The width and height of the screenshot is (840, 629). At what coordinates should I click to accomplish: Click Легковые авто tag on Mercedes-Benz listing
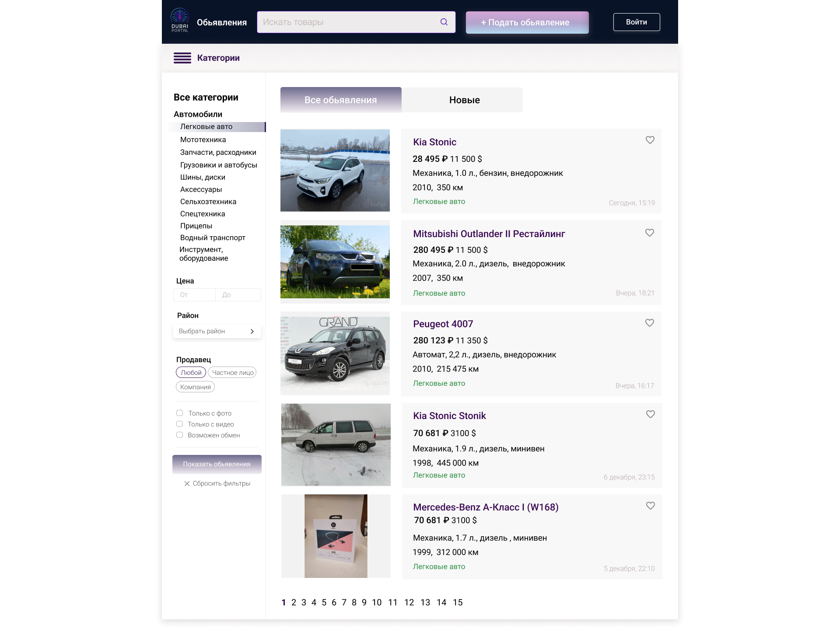pyautogui.click(x=439, y=566)
